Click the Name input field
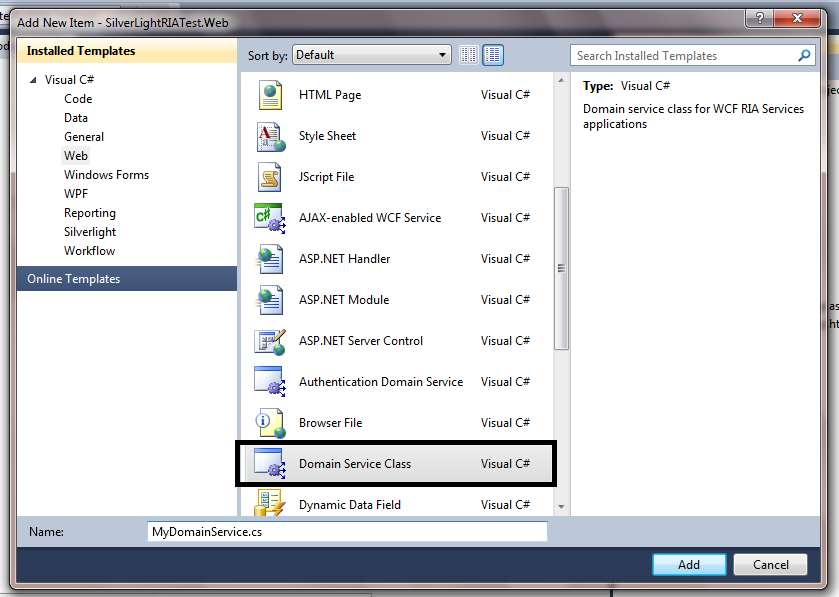839x597 pixels. pos(347,532)
